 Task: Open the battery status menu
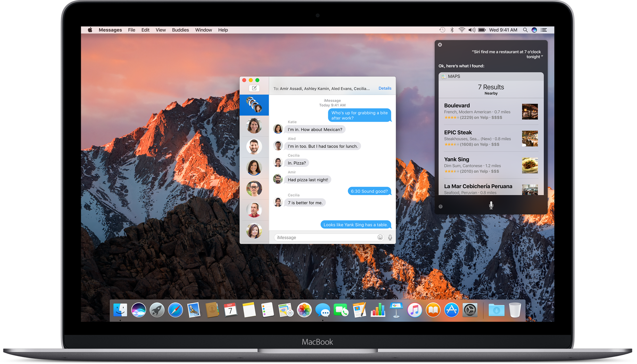482,30
